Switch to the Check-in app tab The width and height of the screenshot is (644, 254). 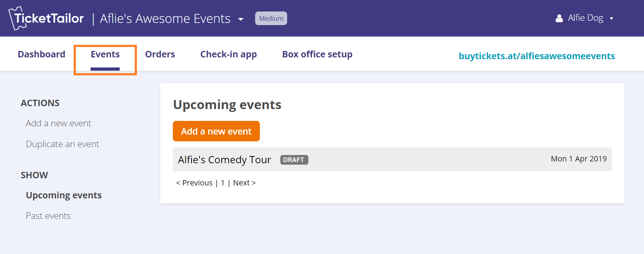pyautogui.click(x=229, y=54)
